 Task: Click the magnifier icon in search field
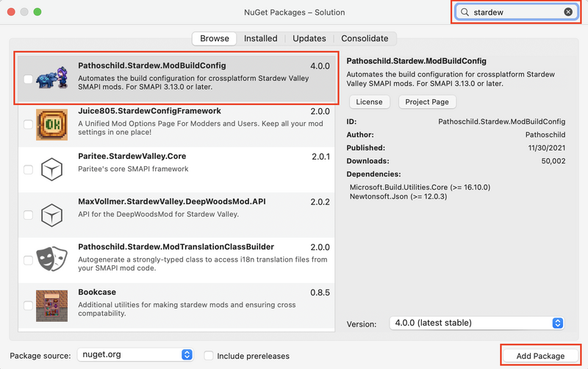[x=465, y=12]
